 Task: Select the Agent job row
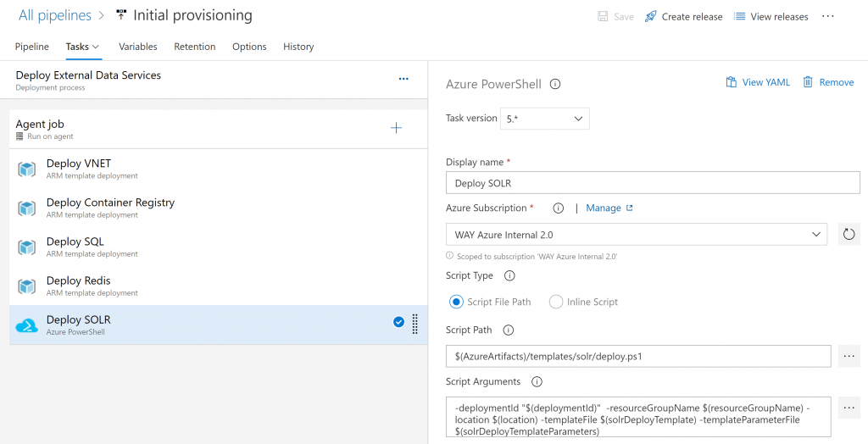coord(219,129)
